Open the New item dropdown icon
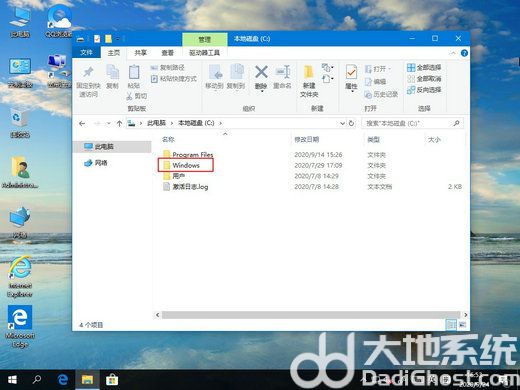The width and height of the screenshot is (520, 390). [328, 68]
